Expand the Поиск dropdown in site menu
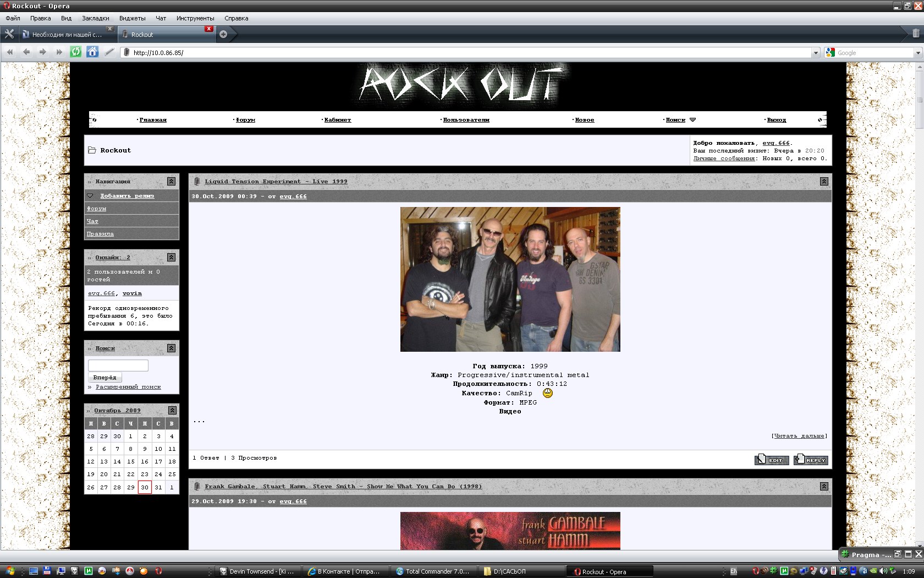 692,119
